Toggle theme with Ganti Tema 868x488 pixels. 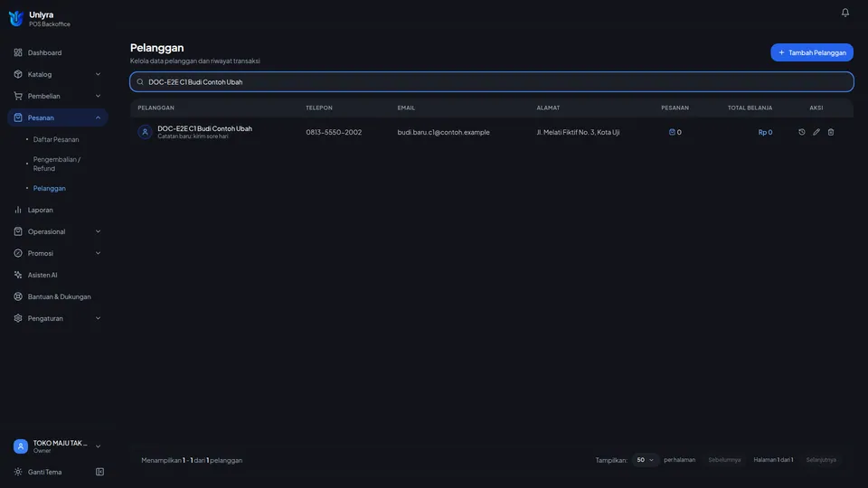[x=44, y=472]
